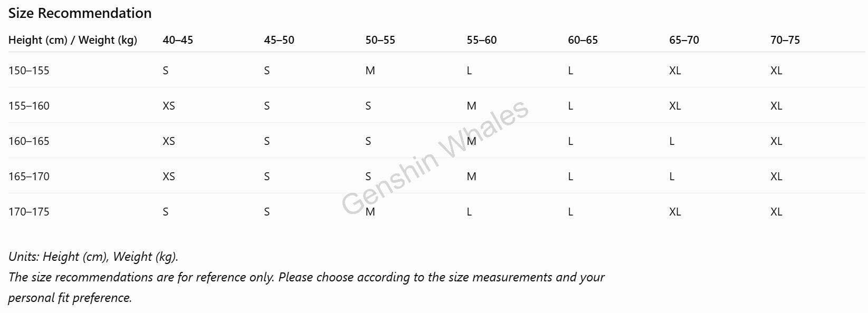Click XS size in 155–160 row
868x313 pixels.
click(169, 106)
